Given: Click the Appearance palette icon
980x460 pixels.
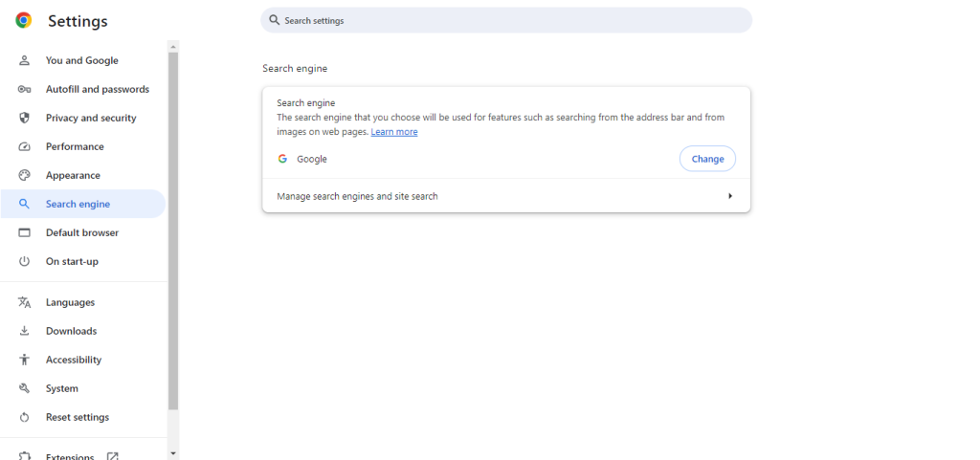Looking at the screenshot, I should (24, 175).
